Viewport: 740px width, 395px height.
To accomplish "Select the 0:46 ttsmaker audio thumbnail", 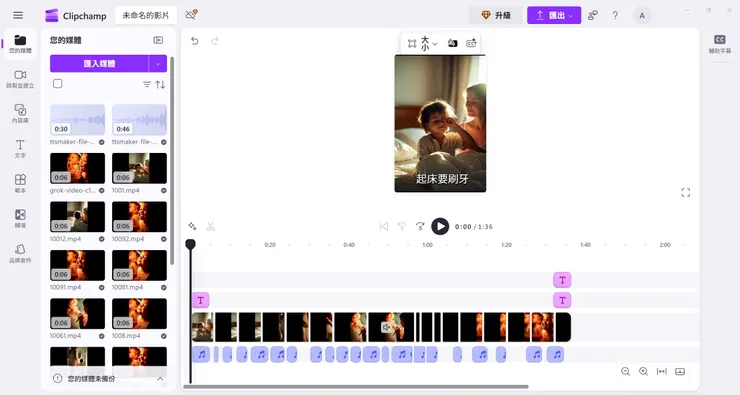I will click(x=139, y=120).
